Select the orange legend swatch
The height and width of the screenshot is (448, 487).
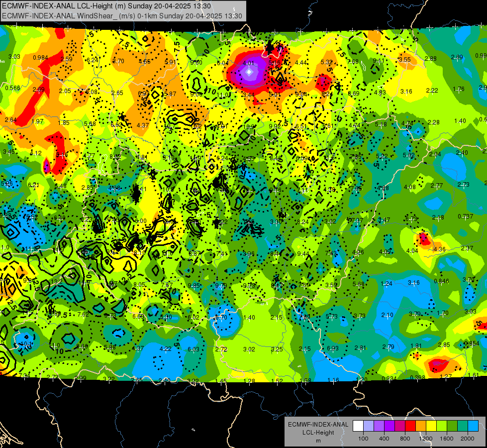tap(421, 426)
